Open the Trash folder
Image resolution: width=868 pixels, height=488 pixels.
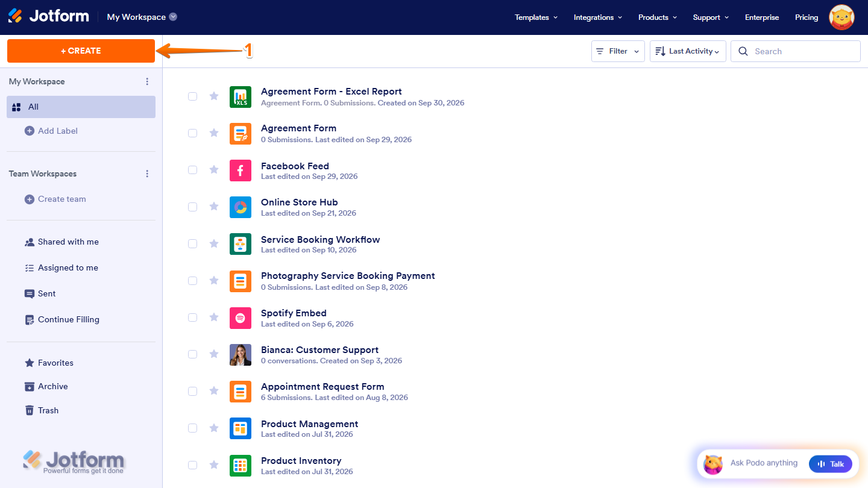pyautogui.click(x=42, y=410)
